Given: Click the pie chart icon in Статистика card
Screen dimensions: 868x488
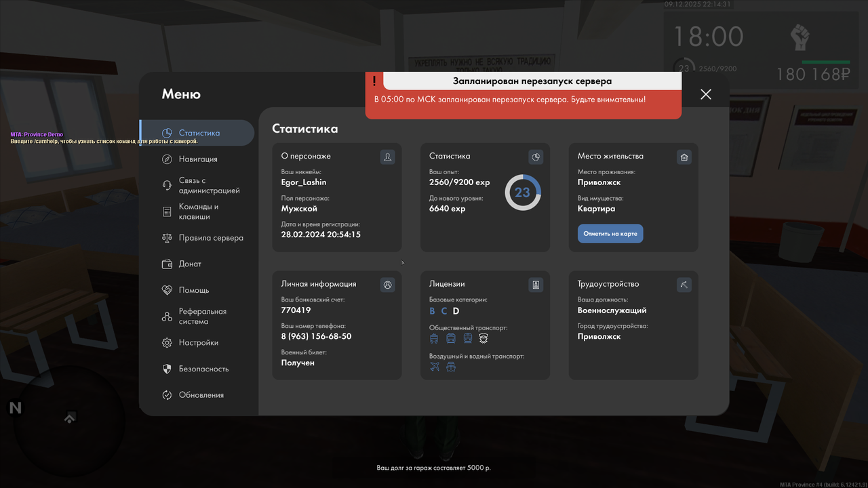Looking at the screenshot, I should click(x=536, y=157).
